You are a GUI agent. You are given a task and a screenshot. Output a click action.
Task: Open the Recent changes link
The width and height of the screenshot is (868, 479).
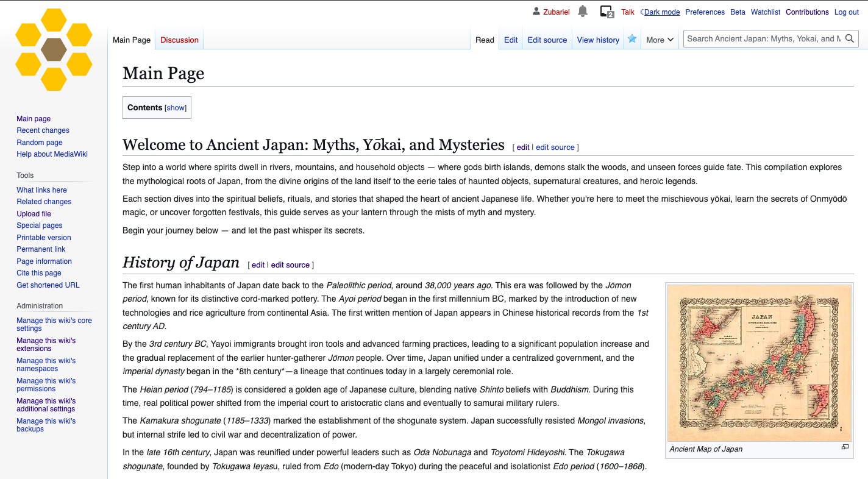point(43,130)
